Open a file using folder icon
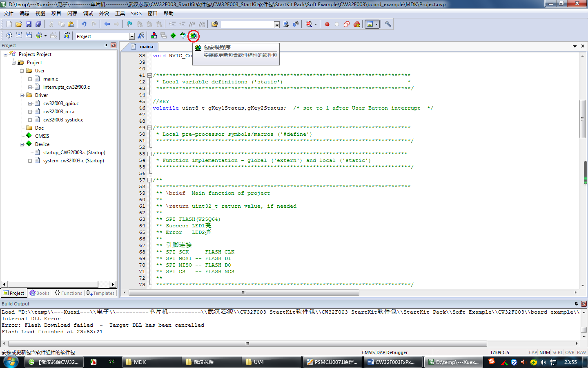The image size is (588, 368). coord(19,24)
